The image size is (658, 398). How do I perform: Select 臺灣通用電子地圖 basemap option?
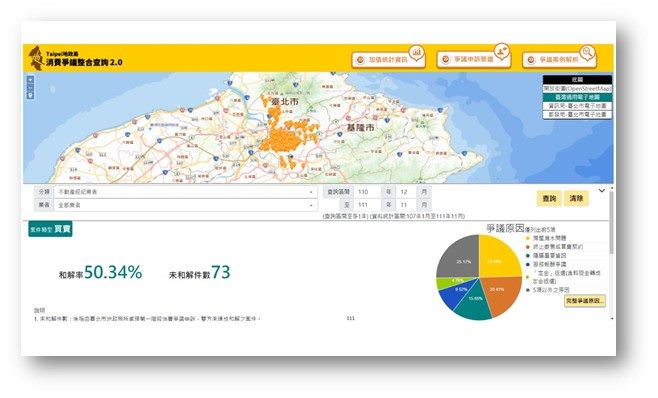[577, 97]
